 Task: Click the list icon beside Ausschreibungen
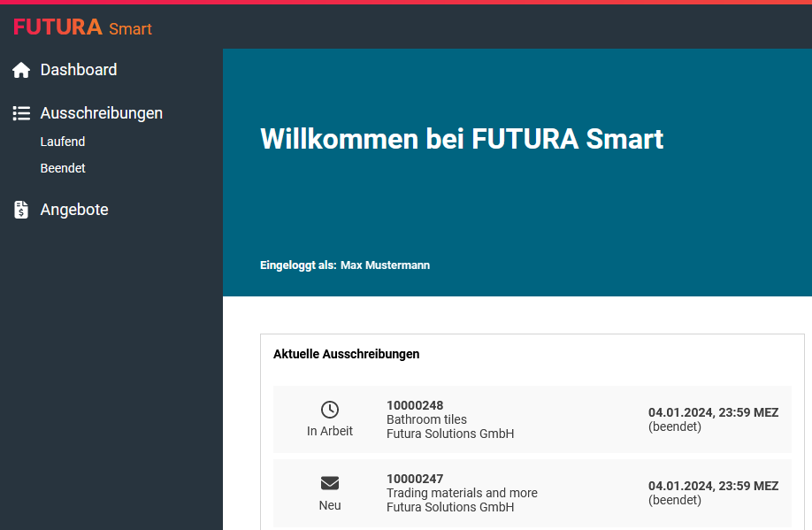[21, 113]
